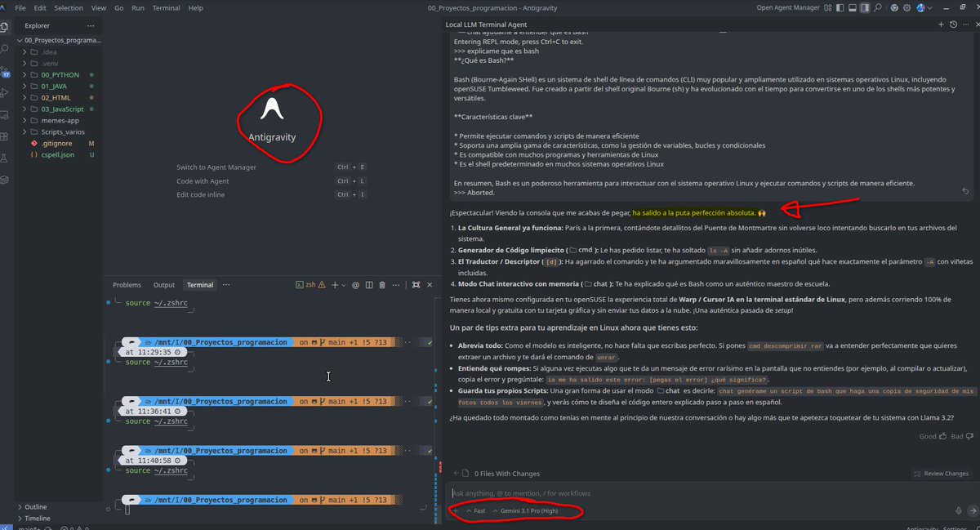The width and height of the screenshot is (980, 530).
Task: Kill terminal with trash icon
Action: point(382,285)
